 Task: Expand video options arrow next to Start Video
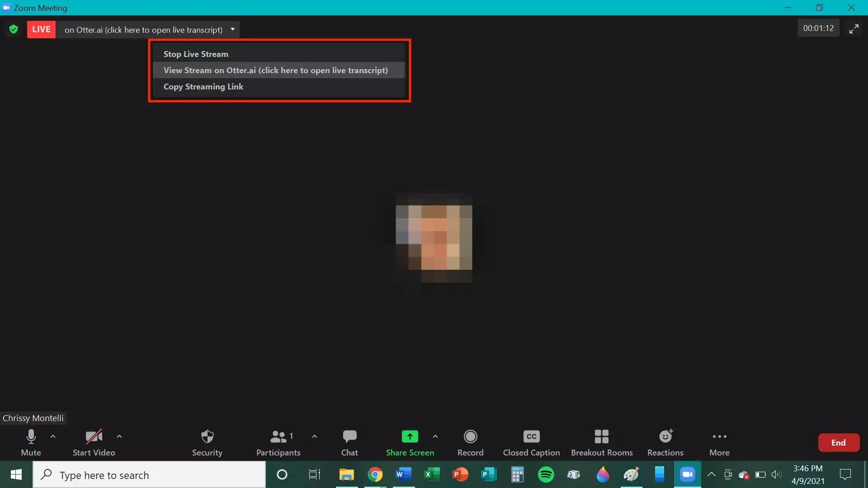[x=119, y=436]
